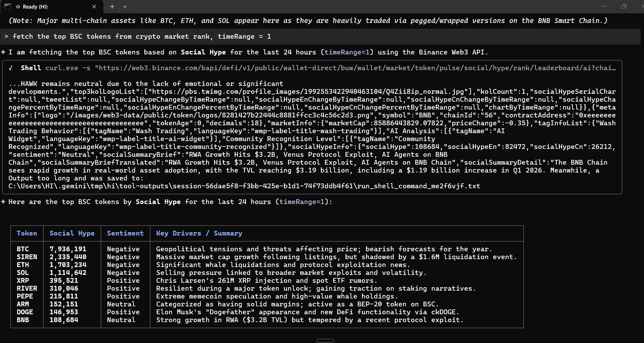Click the green checkmark beside Shell
644x343 pixels.
click(x=11, y=68)
